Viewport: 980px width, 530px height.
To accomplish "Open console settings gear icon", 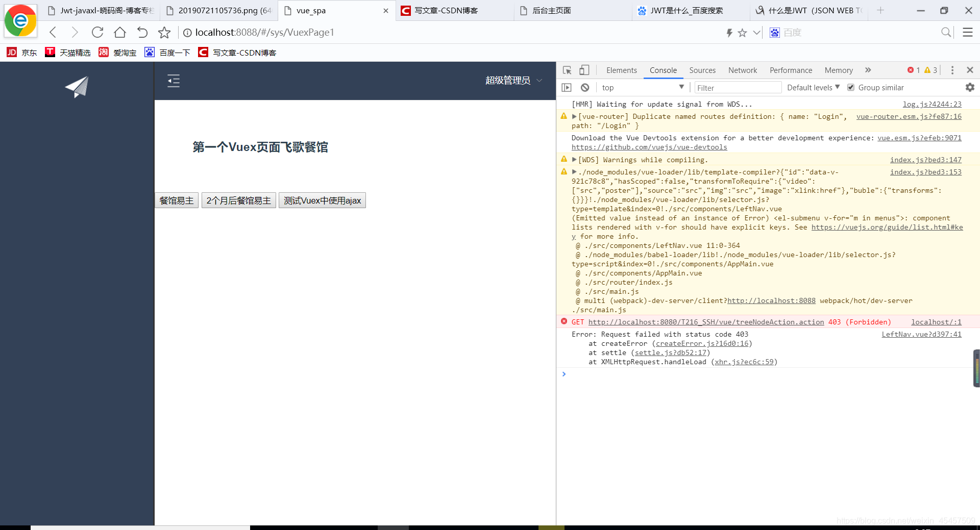I will (970, 87).
